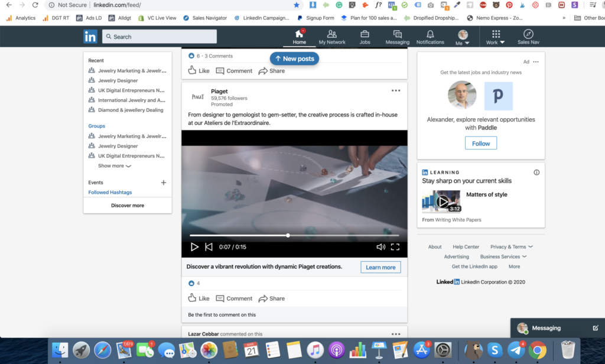Open the Groups section link
605x364 pixels.
[x=96, y=126]
